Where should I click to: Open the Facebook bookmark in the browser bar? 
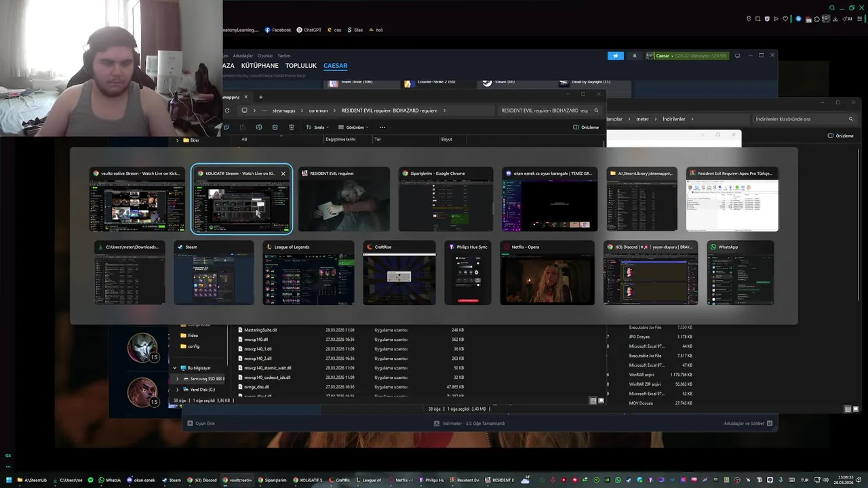[x=278, y=30]
